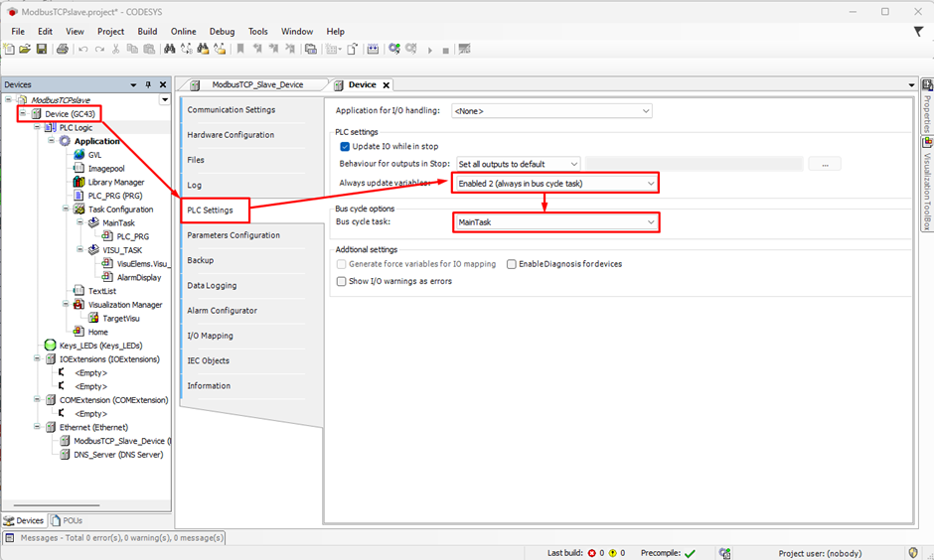Select PLC_PRG (PRG) tree item
Screen dimensions: 934x560
(x=115, y=196)
